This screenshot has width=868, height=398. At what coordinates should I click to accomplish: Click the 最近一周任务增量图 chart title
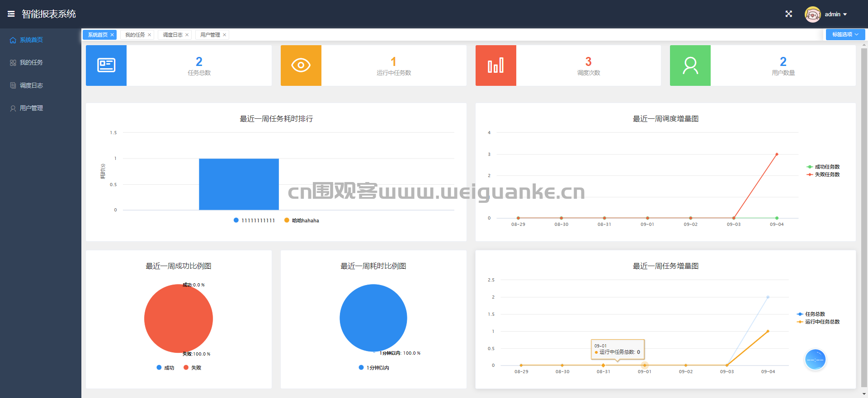tap(665, 266)
